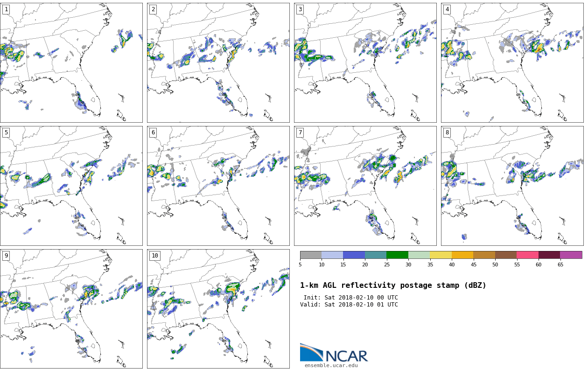Click the '1-km AGL reflectivity postage stamp' title
Screen dimensions: 588x369
(x=393, y=285)
